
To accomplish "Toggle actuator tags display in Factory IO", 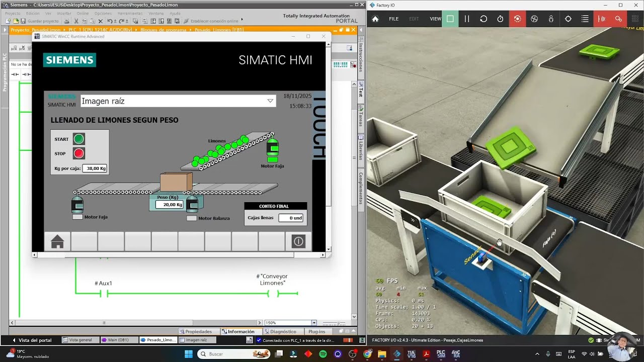I will point(618,19).
